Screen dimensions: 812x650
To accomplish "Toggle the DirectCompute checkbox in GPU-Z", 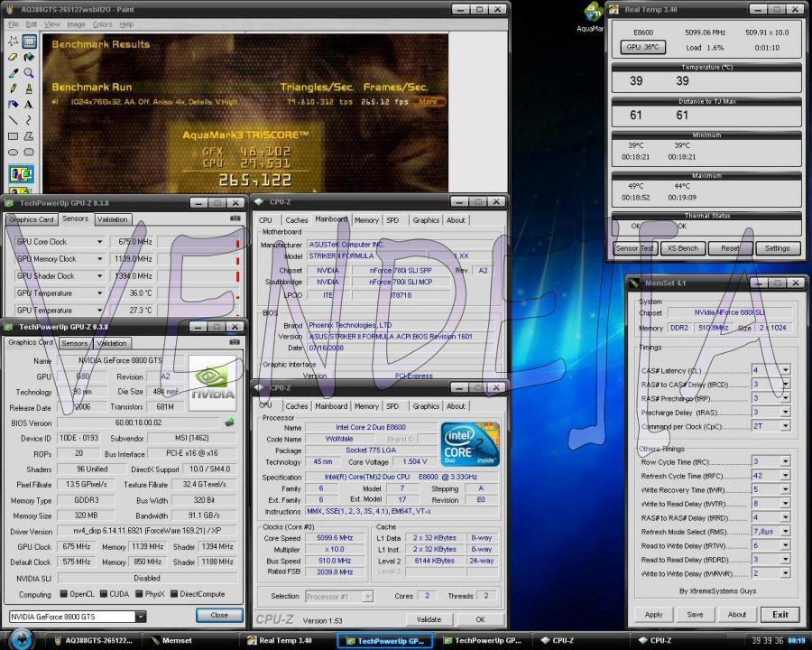I will point(174,594).
